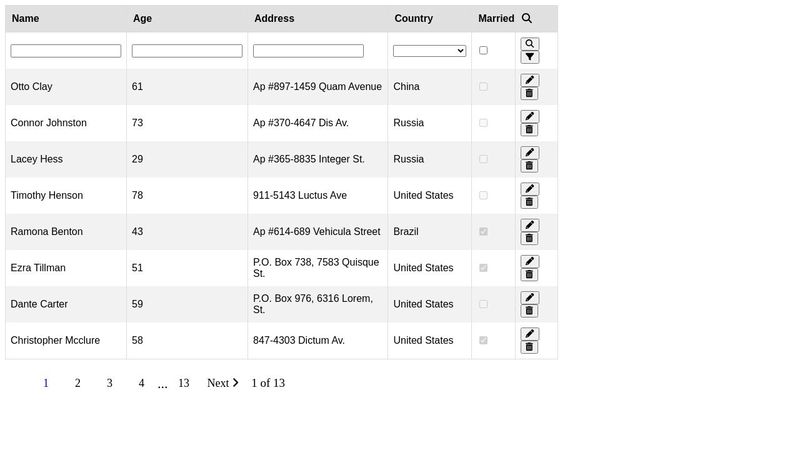This screenshot has width=800, height=450.
Task: Toggle Married checkbox for Dante Carter
Action: pyautogui.click(x=483, y=304)
